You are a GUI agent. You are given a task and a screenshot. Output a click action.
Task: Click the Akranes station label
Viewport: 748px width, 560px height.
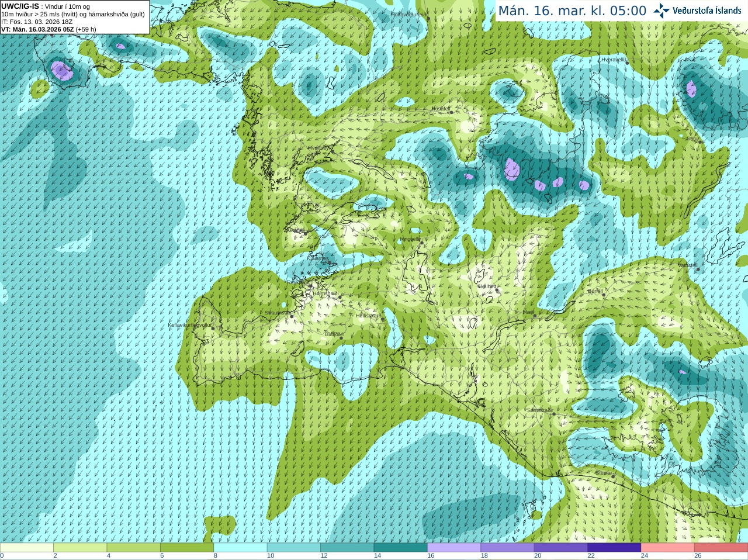[296, 231]
